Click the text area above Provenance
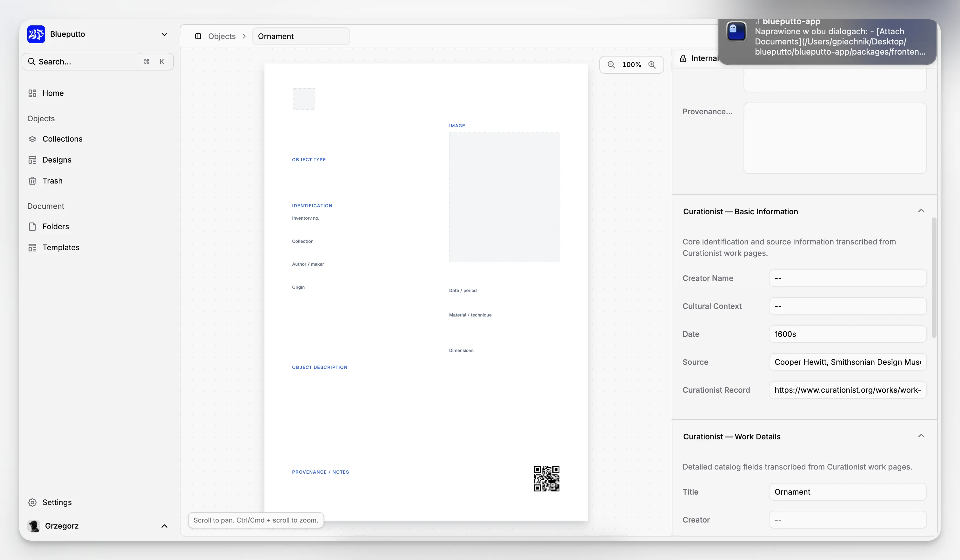The width and height of the screenshot is (960, 560). (835, 80)
